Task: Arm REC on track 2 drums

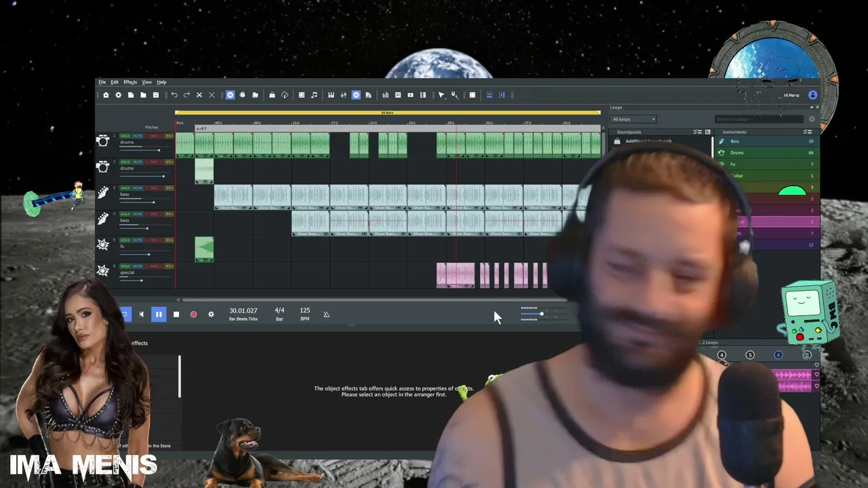Action: click(153, 162)
